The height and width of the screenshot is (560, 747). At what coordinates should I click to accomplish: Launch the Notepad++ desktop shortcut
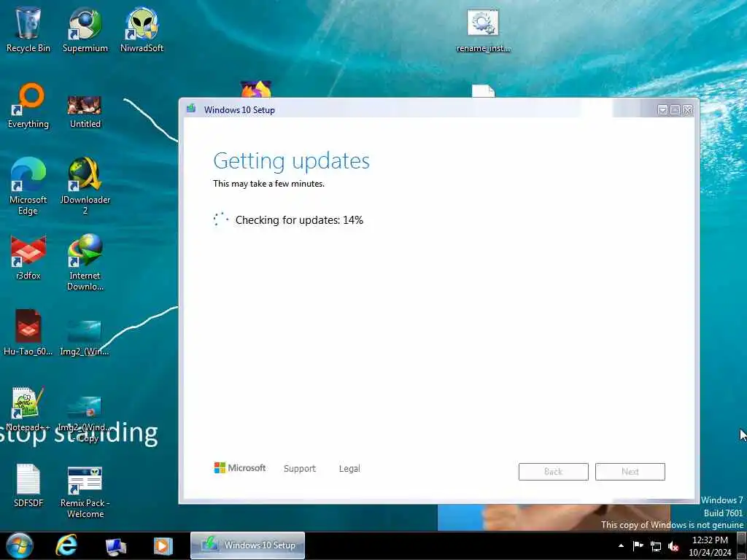click(x=28, y=408)
